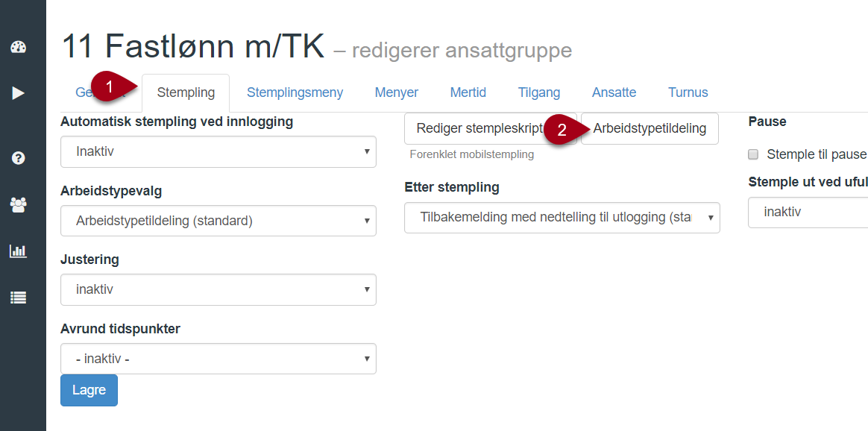This screenshot has width=868, height=431.
Task: Open Arbeidstypetildeling button
Action: pyautogui.click(x=649, y=128)
